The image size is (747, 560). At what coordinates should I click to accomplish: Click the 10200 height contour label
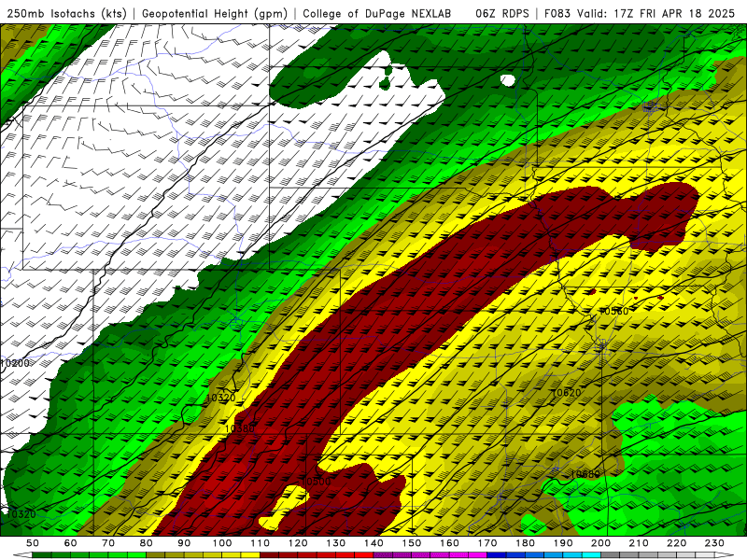(x=15, y=363)
